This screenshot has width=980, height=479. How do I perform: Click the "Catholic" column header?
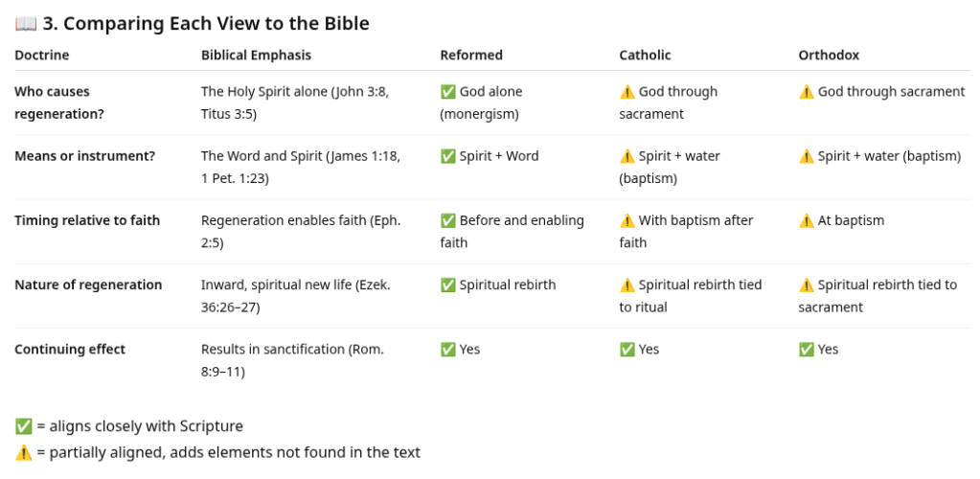tap(645, 56)
